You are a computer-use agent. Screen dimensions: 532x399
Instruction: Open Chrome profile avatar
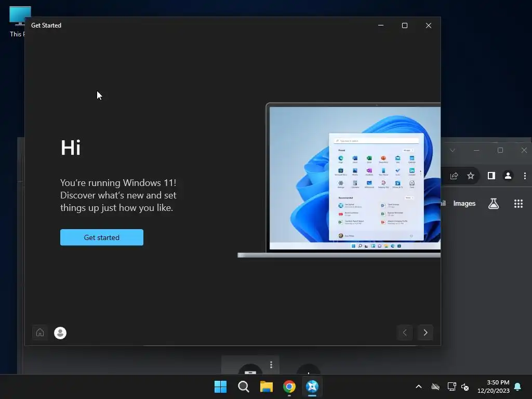click(508, 176)
